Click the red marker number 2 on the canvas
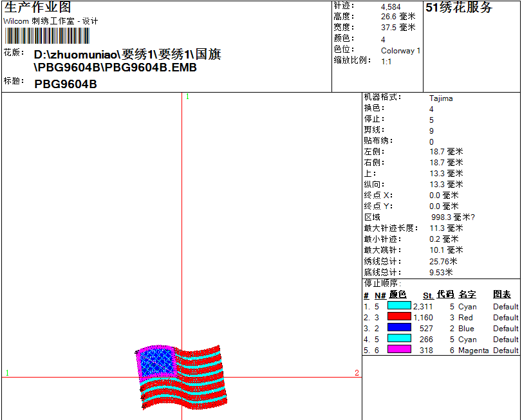This screenshot has height=420, width=522. [357, 373]
